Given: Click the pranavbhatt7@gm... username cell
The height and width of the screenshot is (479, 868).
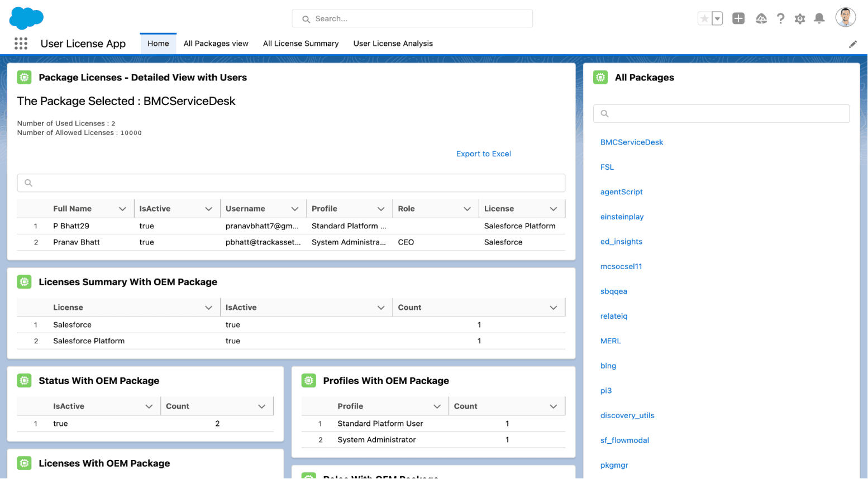Looking at the screenshot, I should tap(262, 226).
